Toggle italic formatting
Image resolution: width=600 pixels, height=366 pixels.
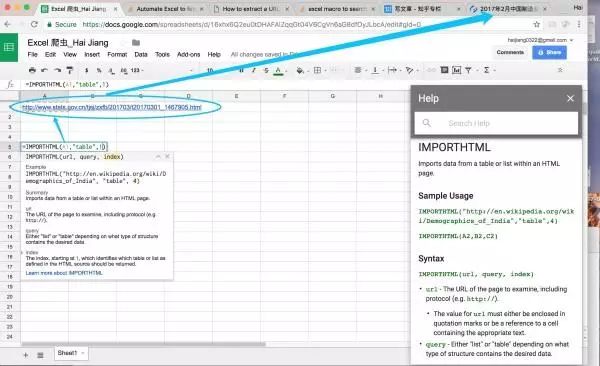click(254, 70)
